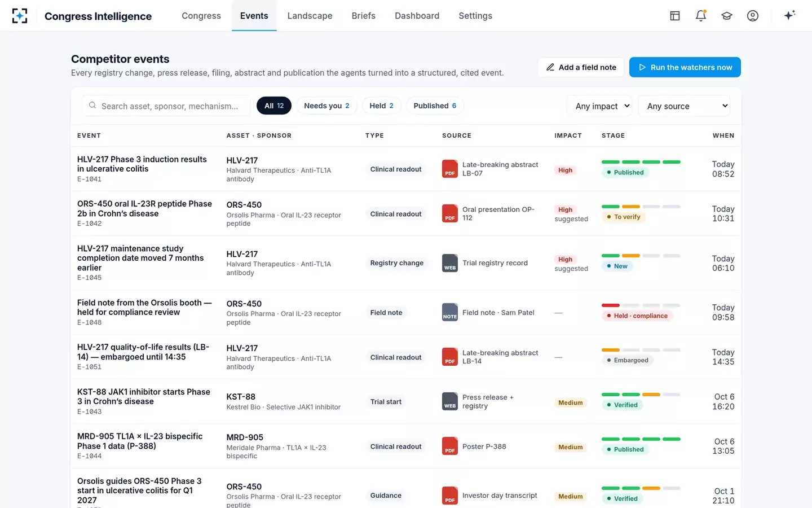Click Run the watchers now
Screen dimensions: 812x508
coord(685,67)
